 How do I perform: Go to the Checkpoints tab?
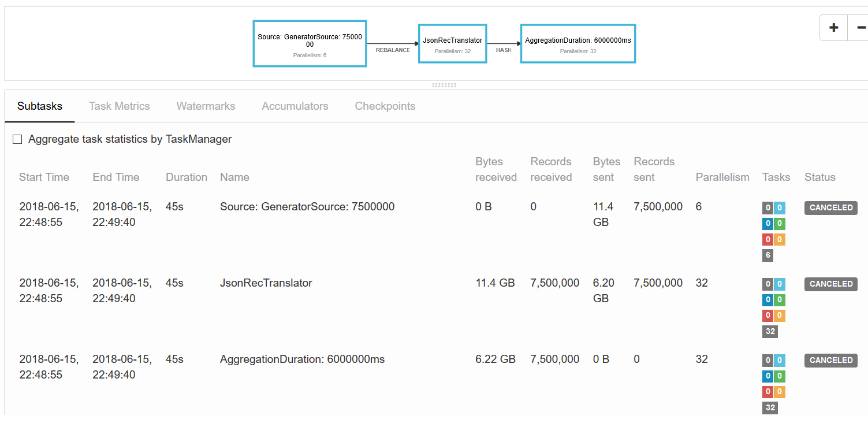385,106
